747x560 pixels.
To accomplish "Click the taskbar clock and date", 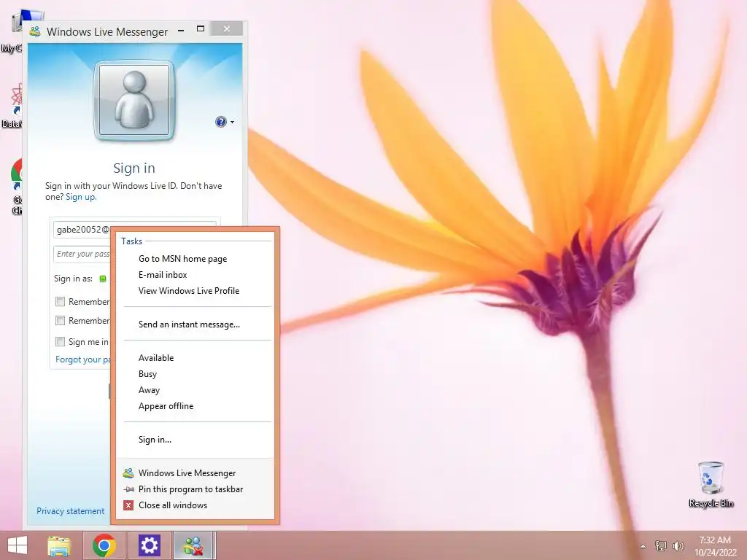I will (x=715, y=546).
